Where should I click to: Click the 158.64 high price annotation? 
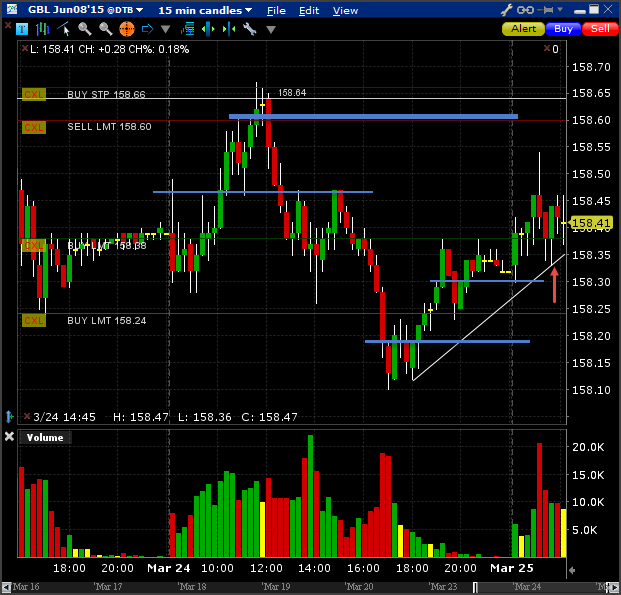(292, 93)
